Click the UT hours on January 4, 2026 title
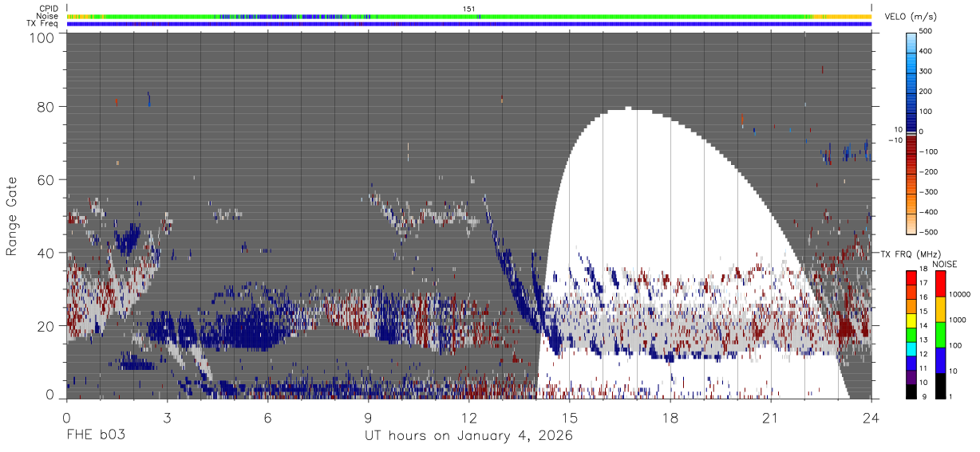 [469, 436]
